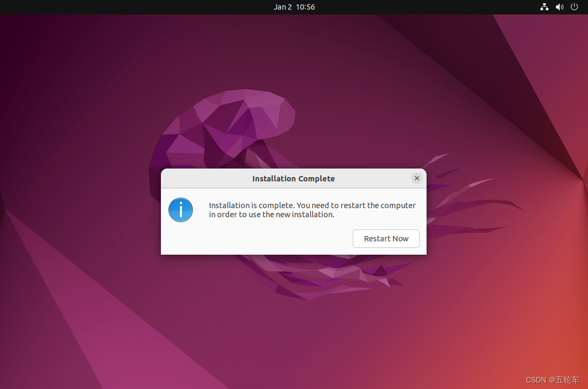
Task: Click the Restart Now button
Action: tap(386, 239)
